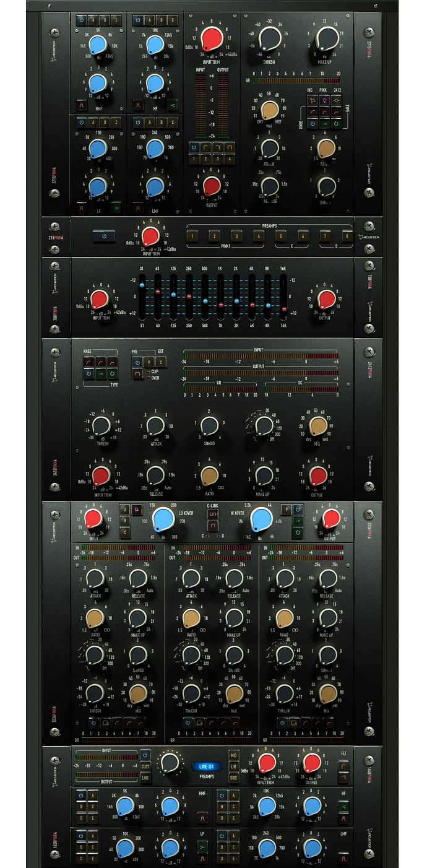Screen dimensions: 427x868
Task: Select the green shelf icon in 1650 HF band
Action: tap(342, 806)
